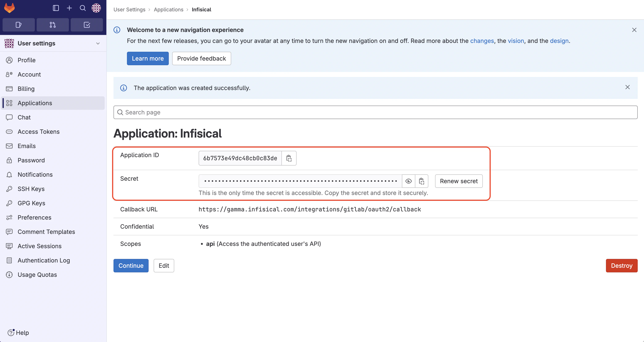Click the Confidential 'Yes' value
This screenshot has width=644, height=342.
click(203, 227)
